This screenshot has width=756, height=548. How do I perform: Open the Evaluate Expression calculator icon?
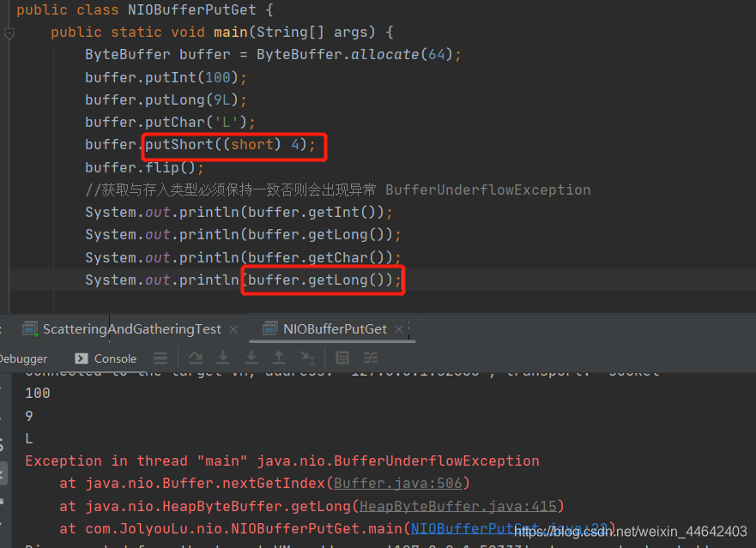(x=342, y=358)
